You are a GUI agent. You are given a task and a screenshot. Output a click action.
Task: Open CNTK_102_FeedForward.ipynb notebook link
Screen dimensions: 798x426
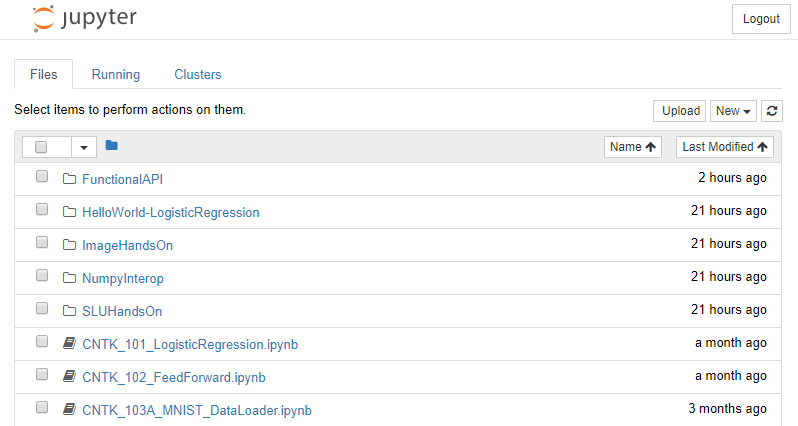click(174, 378)
